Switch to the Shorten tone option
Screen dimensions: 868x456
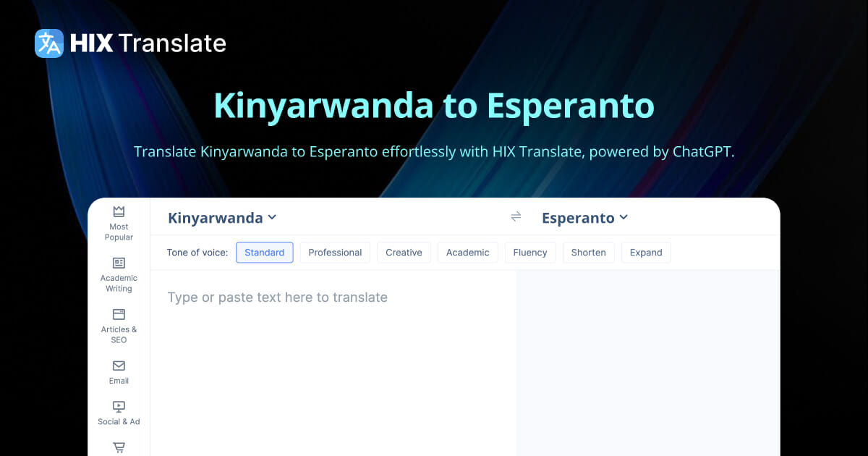[588, 252]
